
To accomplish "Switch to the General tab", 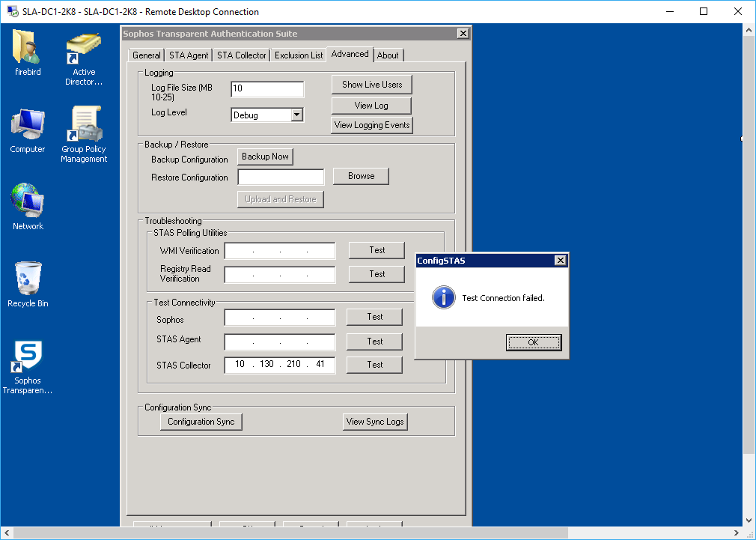I will (147, 55).
